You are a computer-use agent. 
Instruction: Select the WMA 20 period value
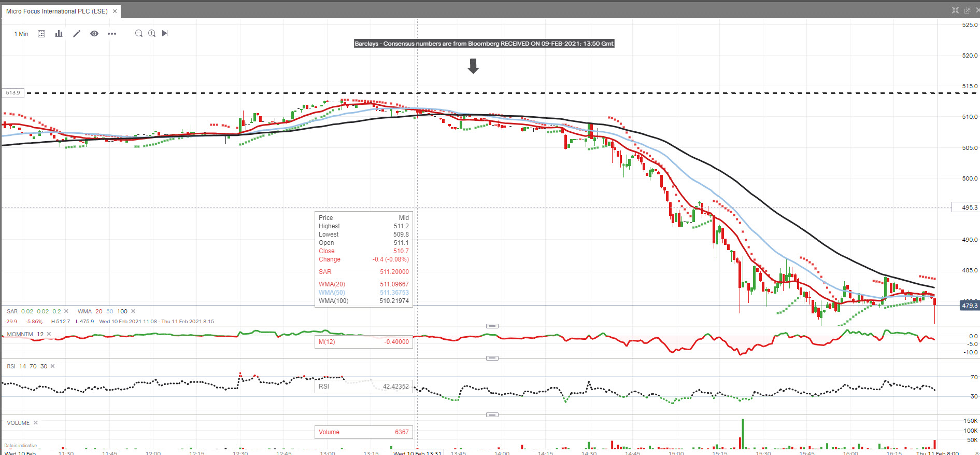(x=99, y=311)
